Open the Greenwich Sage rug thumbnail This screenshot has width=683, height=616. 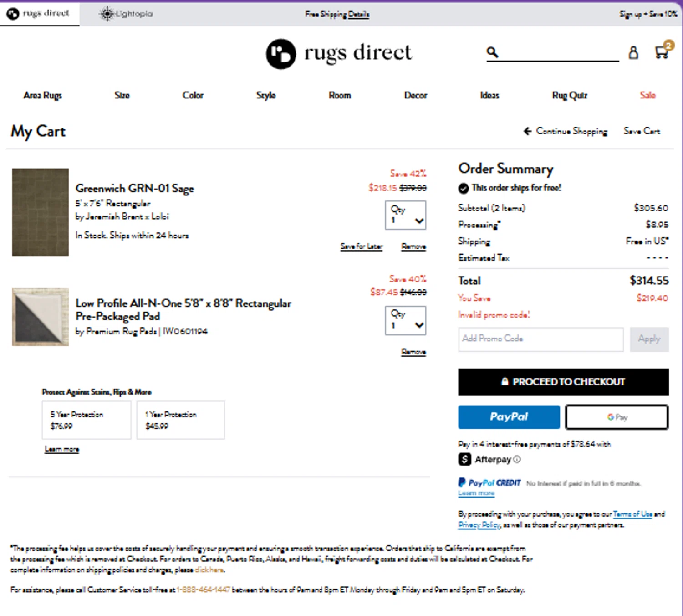click(41, 212)
